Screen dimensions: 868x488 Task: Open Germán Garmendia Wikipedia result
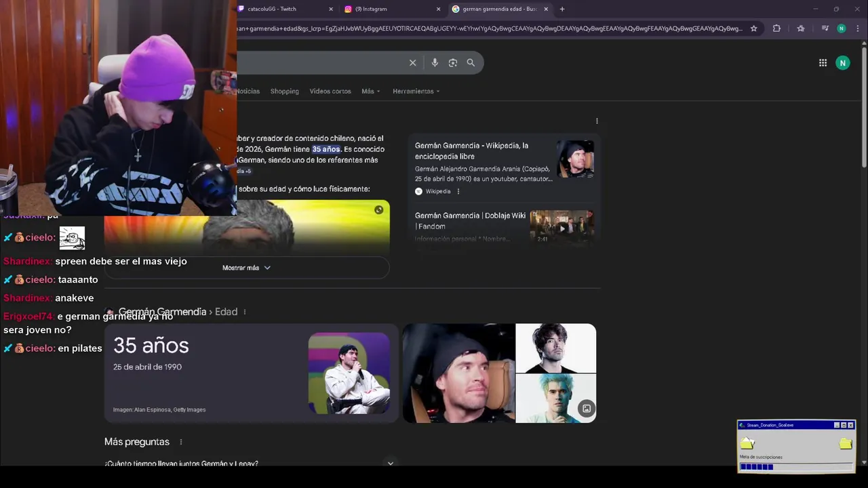[x=471, y=150]
